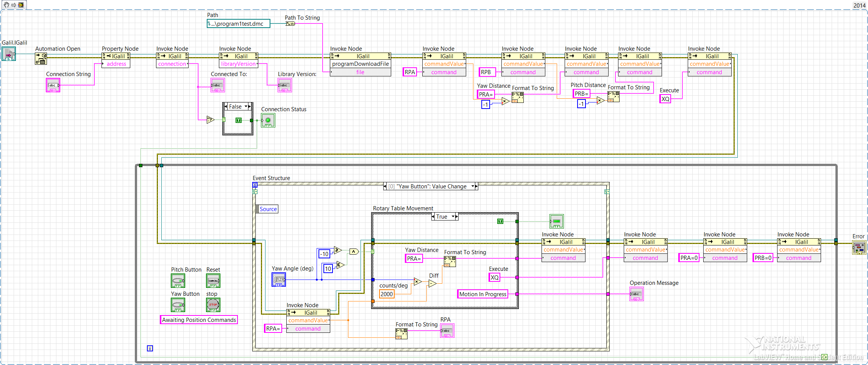The height and width of the screenshot is (365, 868).
Task: Select the AND logic gate node
Action: [354, 252]
